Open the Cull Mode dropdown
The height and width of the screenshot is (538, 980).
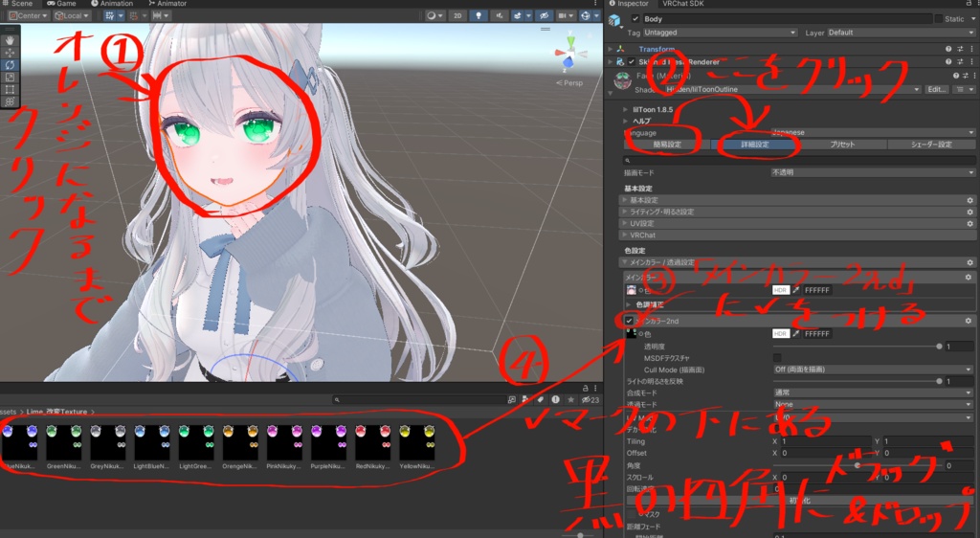point(873,370)
